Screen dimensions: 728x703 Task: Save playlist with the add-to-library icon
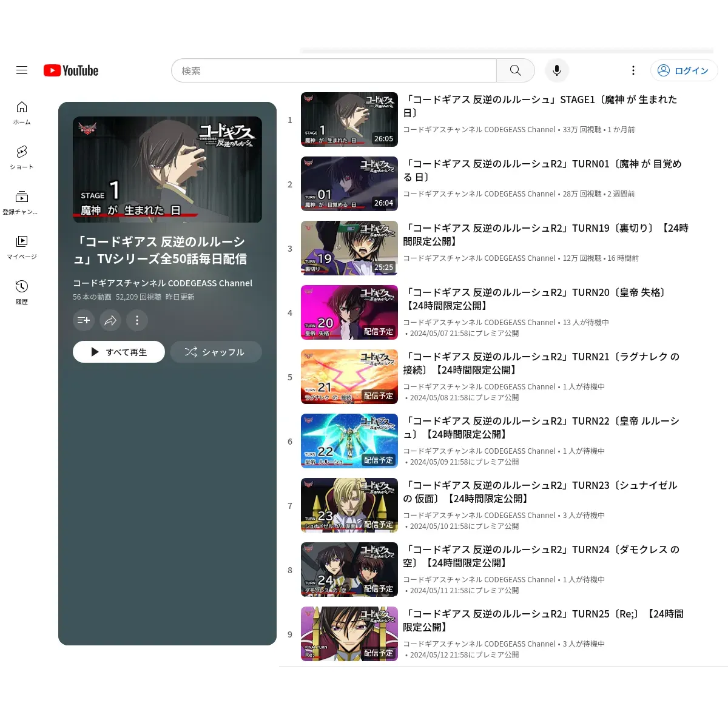click(x=84, y=320)
